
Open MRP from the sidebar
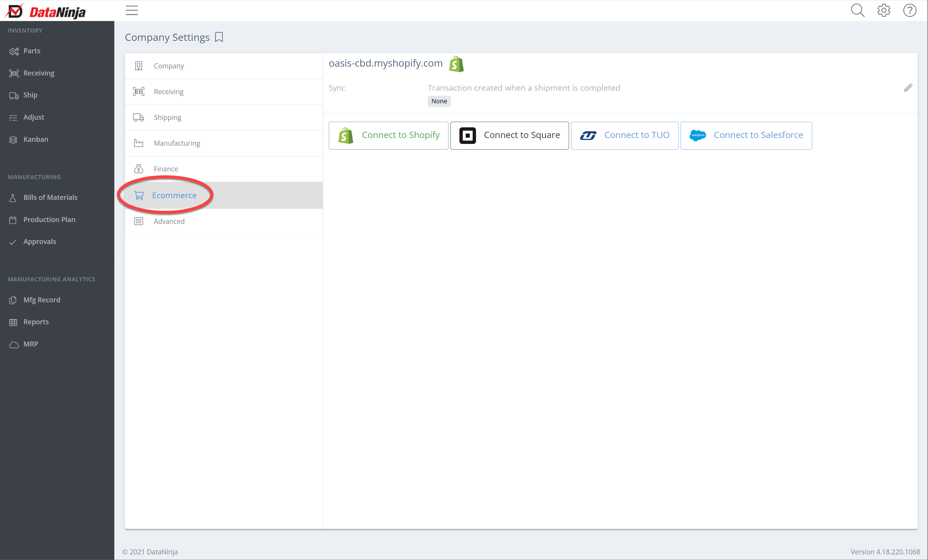31,344
